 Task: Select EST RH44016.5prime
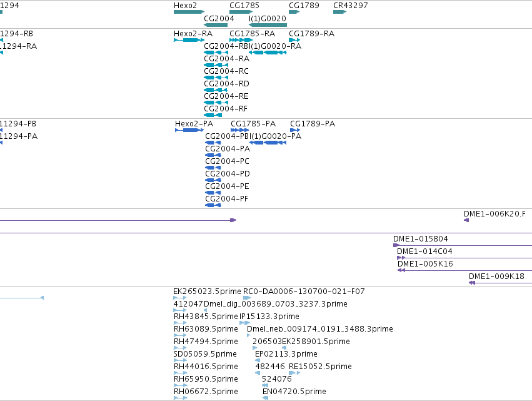pyautogui.click(x=206, y=367)
